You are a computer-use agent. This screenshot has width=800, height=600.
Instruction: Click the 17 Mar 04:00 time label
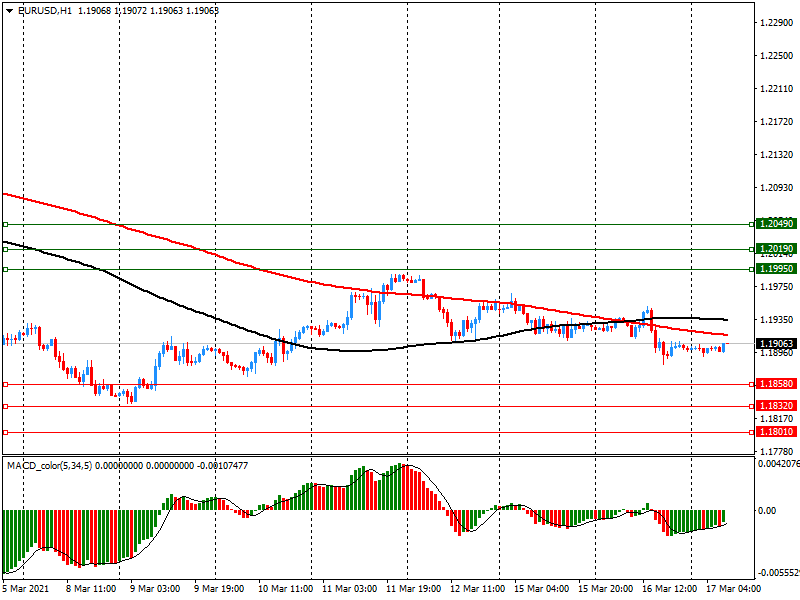click(x=733, y=589)
